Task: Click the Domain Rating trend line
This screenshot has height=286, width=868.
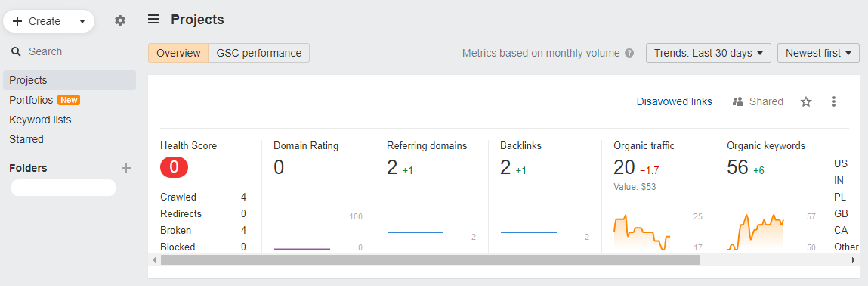Action: click(302, 250)
